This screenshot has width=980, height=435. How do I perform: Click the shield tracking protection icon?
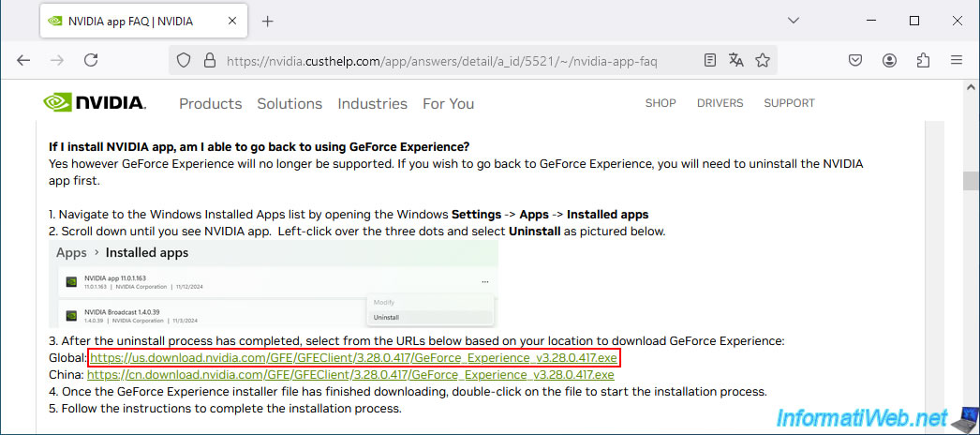tap(183, 60)
